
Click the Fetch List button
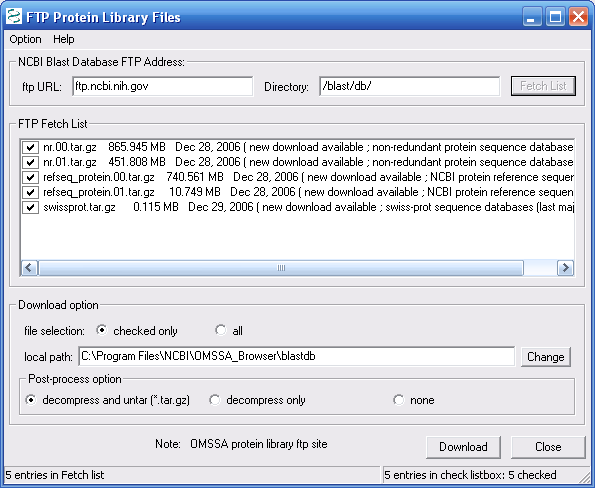coord(543,86)
